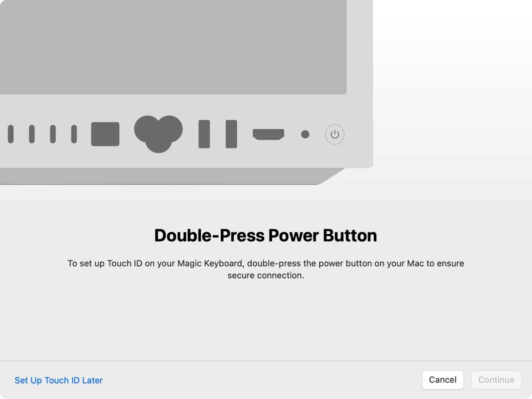The image size is (532, 399).
Task: Cancel the Touch ID setup dialog
Action: (443, 380)
